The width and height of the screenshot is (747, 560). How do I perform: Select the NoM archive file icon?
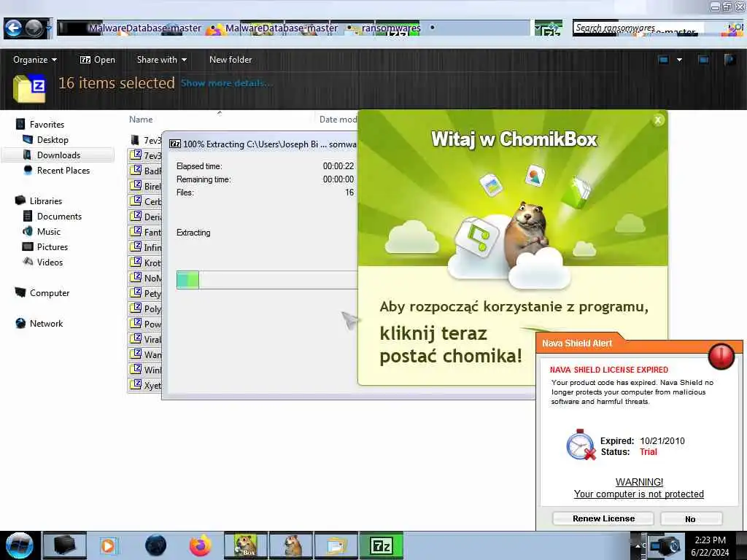click(x=136, y=278)
